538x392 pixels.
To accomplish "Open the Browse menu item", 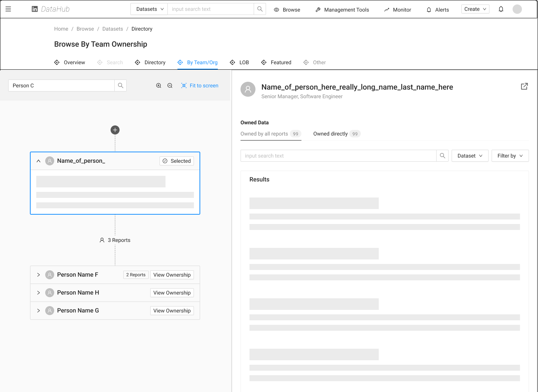I will tap(287, 10).
